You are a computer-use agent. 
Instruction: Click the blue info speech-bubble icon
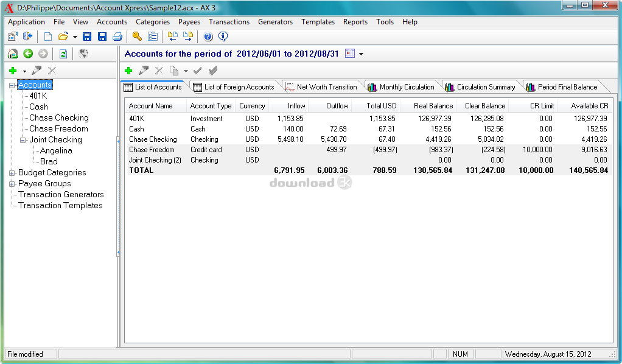[223, 37]
